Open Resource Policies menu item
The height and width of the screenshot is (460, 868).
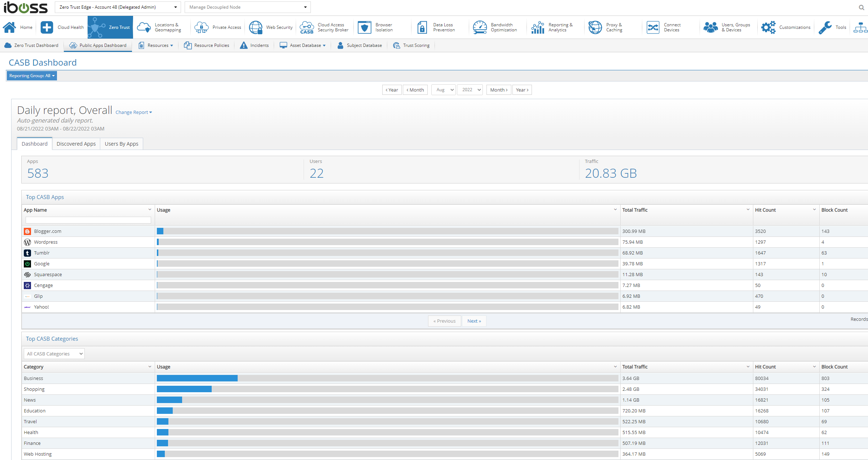[x=207, y=45]
